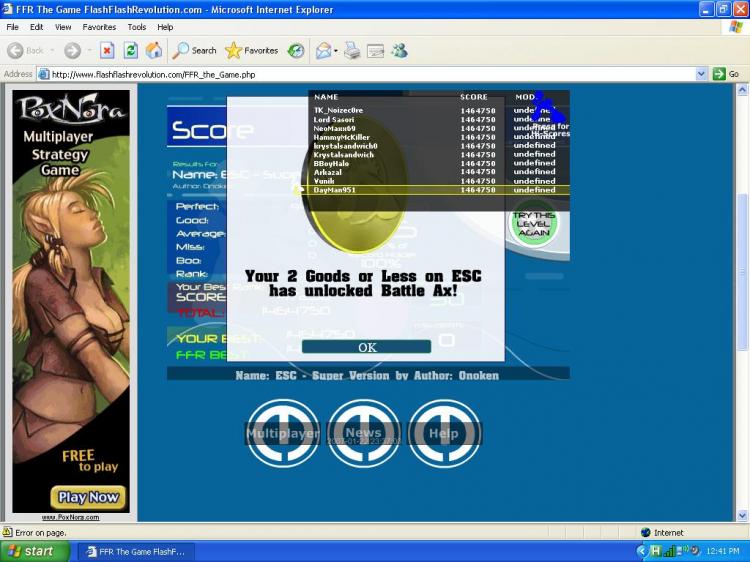750x562 pixels.
Task: Select HammyMcKiller score row
Action: click(439, 137)
